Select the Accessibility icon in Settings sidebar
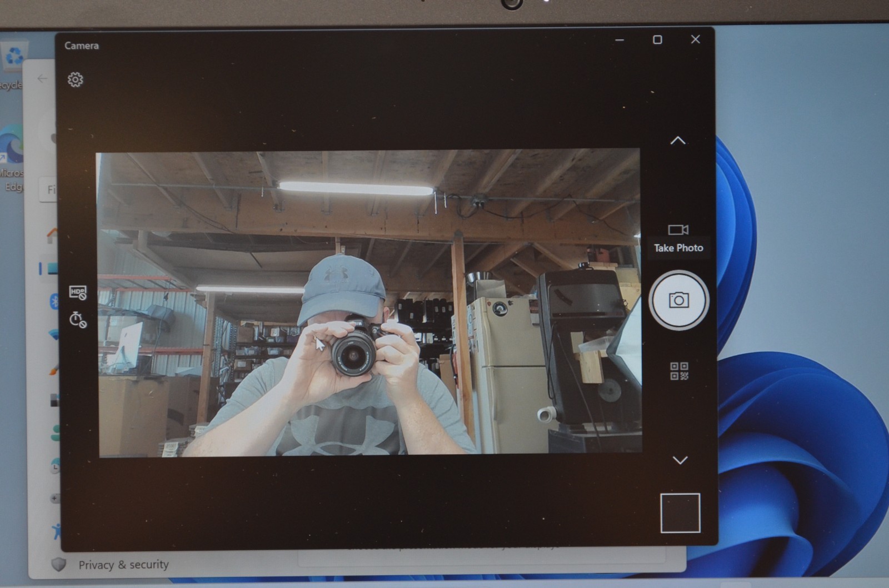 coord(56,531)
